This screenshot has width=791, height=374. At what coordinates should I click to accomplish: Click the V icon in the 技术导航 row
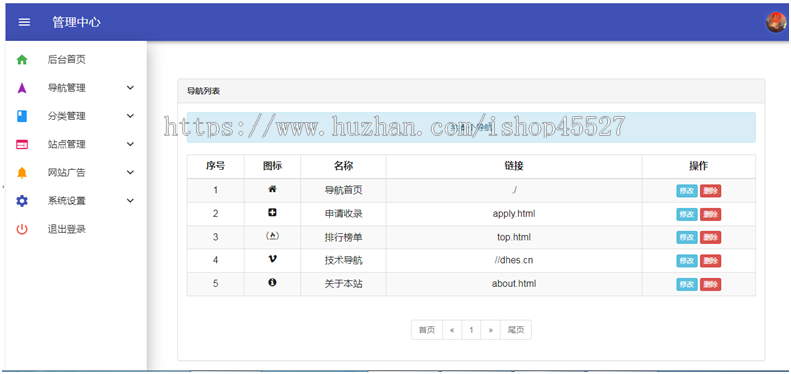click(272, 259)
